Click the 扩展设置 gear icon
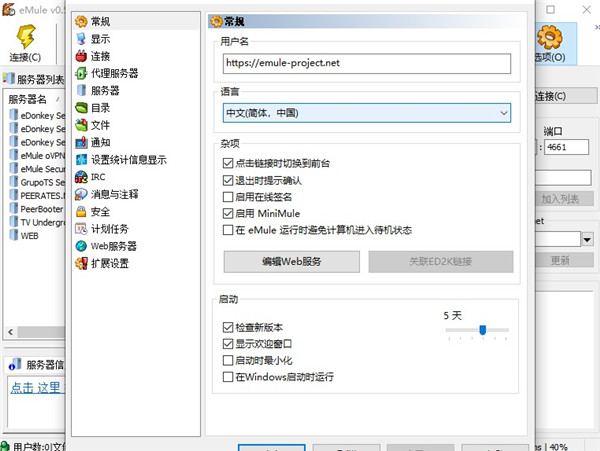The image size is (600, 451). (x=81, y=263)
